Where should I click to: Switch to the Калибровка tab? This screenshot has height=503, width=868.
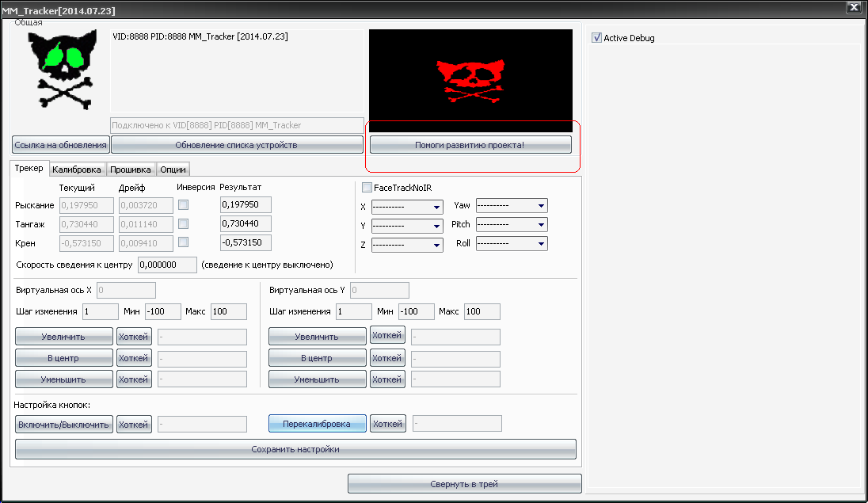pos(76,170)
